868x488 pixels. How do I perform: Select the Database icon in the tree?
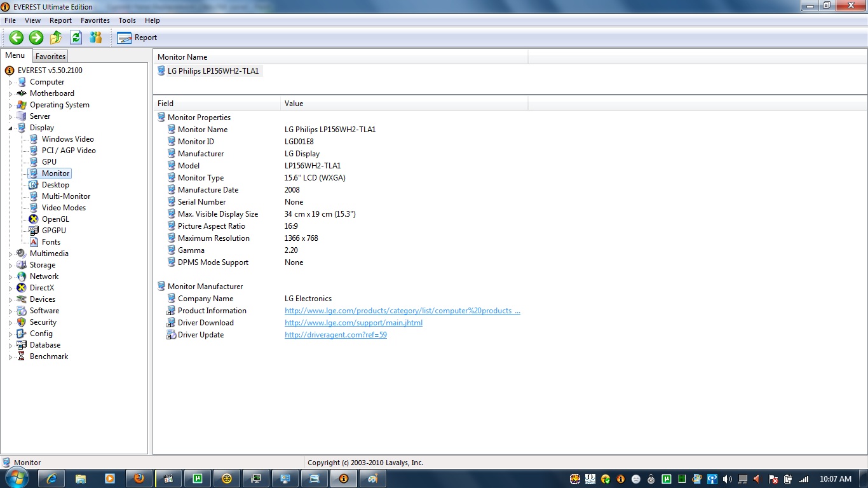click(22, 345)
